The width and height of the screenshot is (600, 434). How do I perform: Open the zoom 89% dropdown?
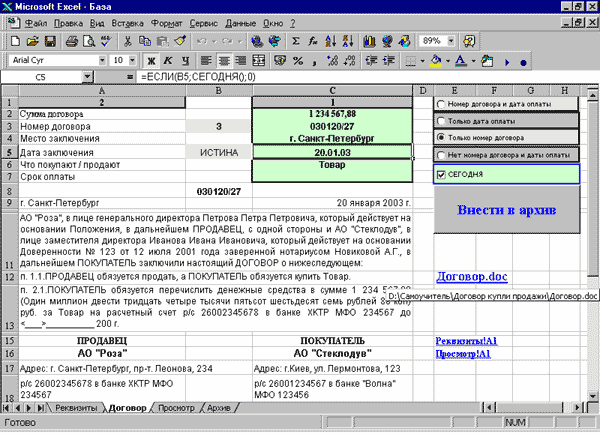451,41
